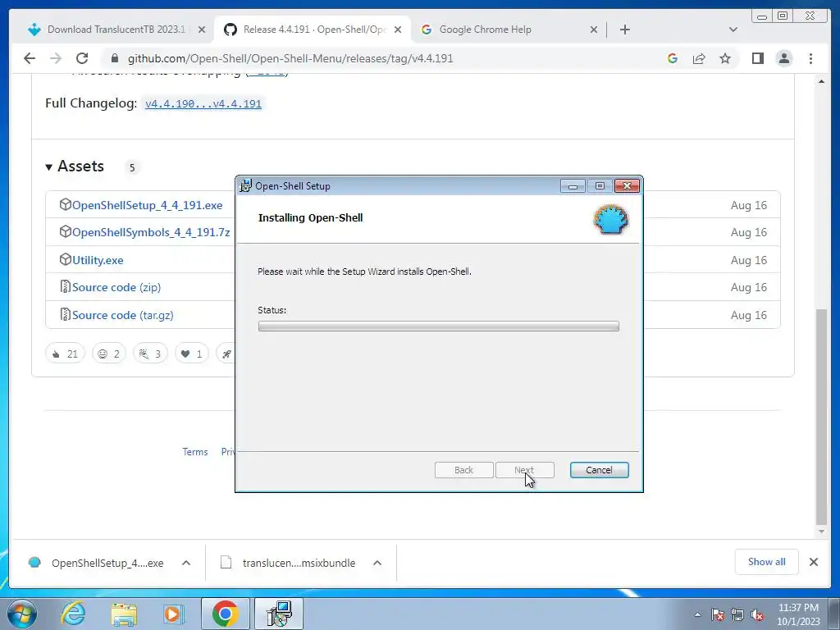This screenshot has height=630, width=840.
Task: Close the downloads bar
Action: pos(813,562)
